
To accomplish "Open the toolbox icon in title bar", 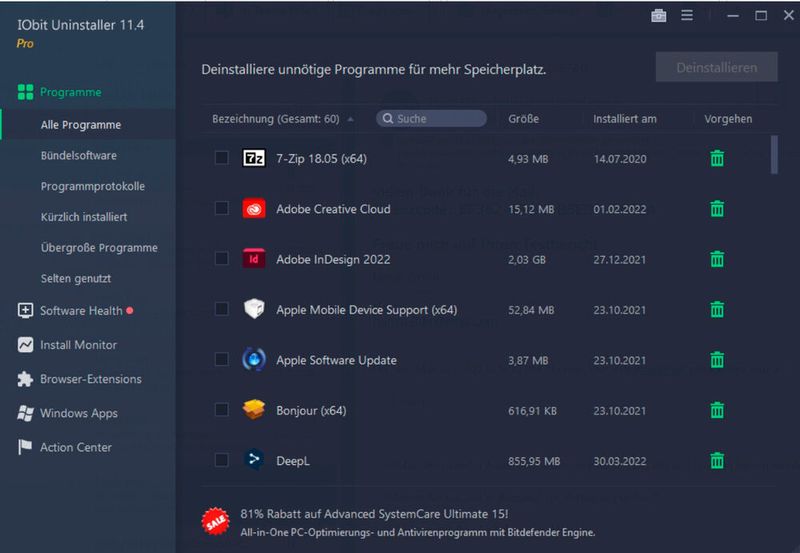I will 659,16.
